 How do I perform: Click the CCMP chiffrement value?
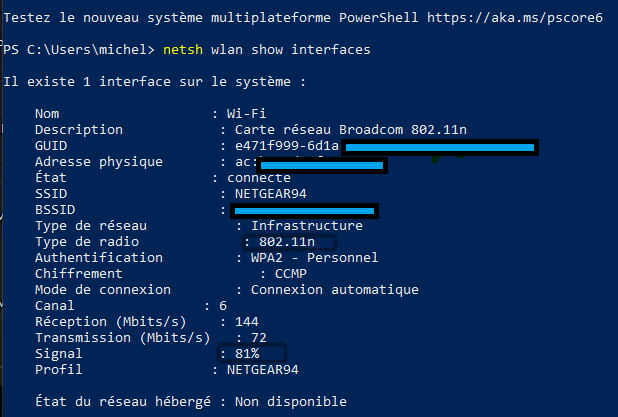tap(291, 274)
